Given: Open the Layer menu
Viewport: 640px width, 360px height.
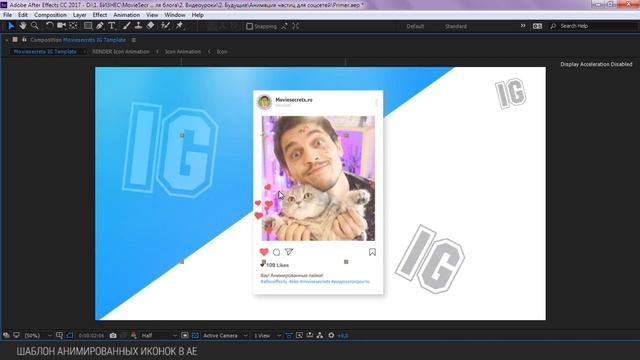Looking at the screenshot, I should point(80,15).
